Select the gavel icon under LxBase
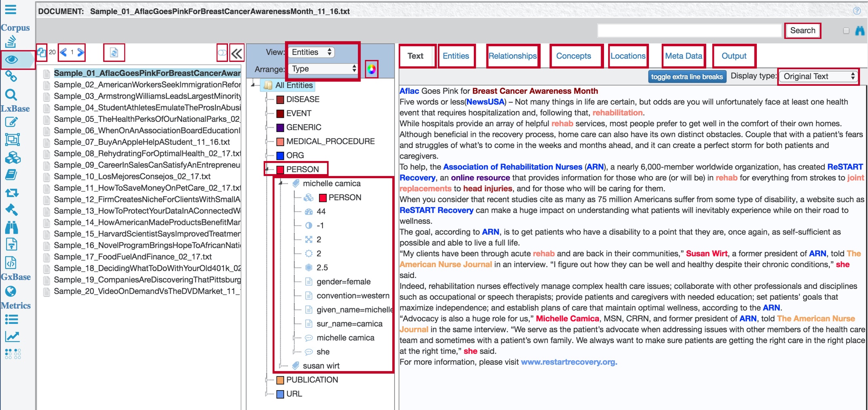Screen dimensions: 868x410 point(12,210)
